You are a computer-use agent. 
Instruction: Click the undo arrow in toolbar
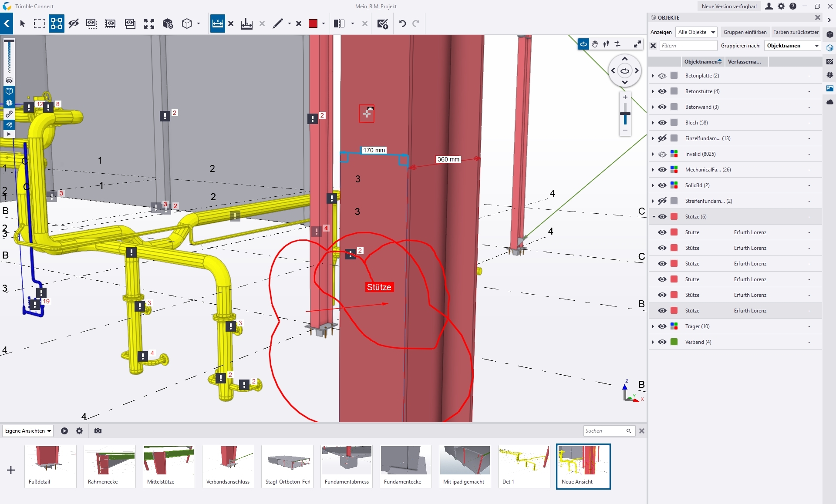(x=402, y=24)
